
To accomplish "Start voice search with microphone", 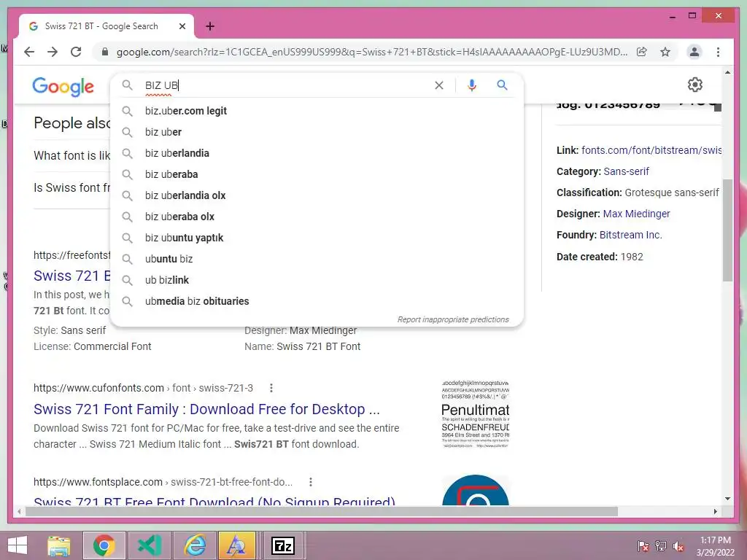I will 472,85.
